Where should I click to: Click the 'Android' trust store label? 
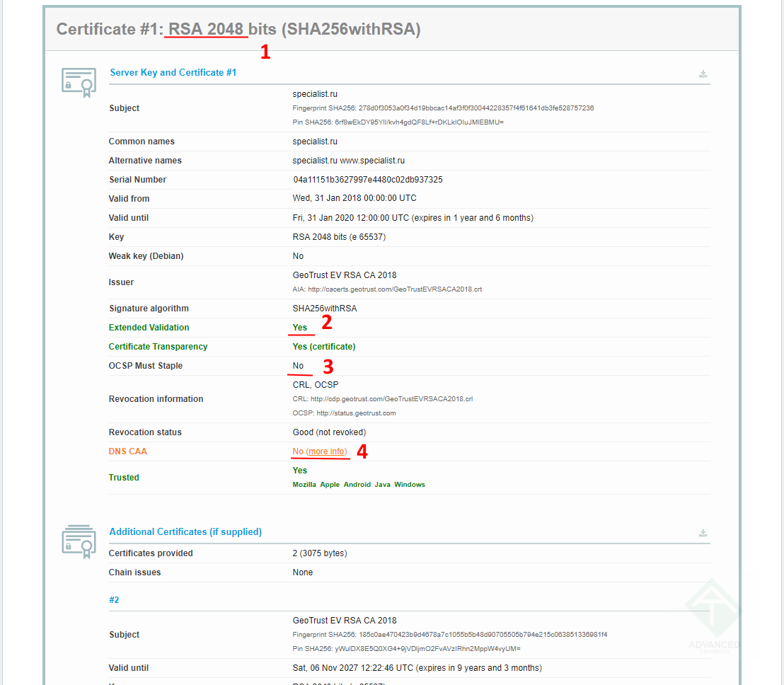coord(357,485)
